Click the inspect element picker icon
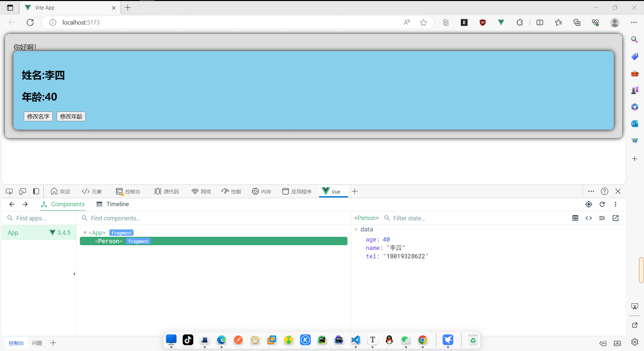The width and height of the screenshot is (644, 351). tap(9, 191)
